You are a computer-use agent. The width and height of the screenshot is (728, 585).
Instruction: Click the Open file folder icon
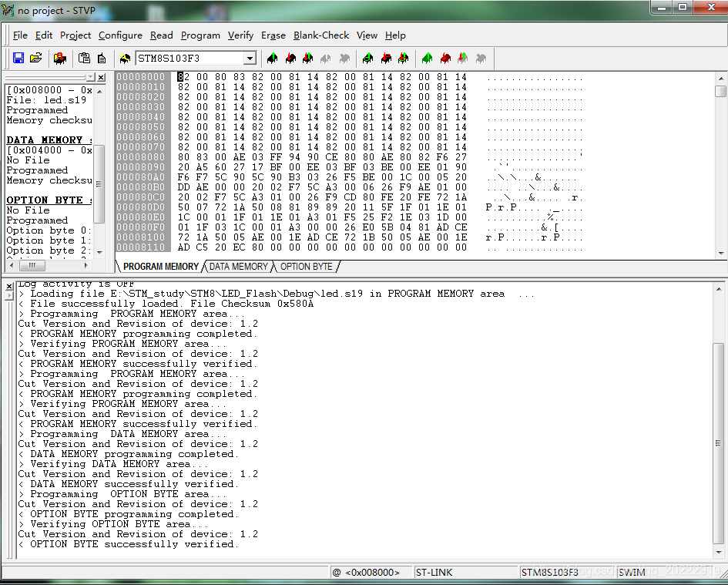click(x=35, y=58)
